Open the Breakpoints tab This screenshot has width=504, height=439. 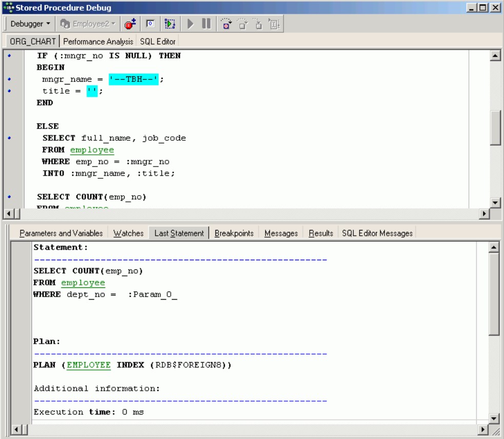234,233
